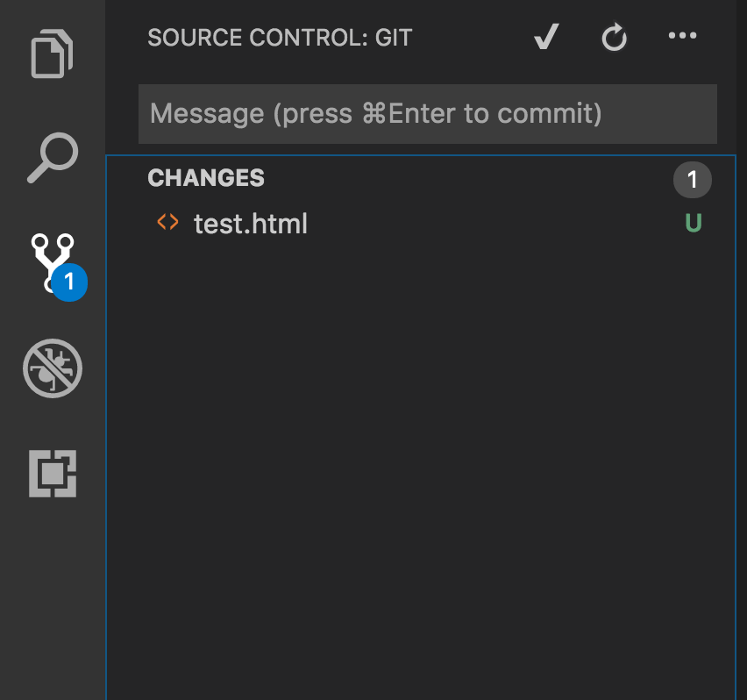Viewport: 747px width, 700px height.
Task: Select the Source Control branch icon
Action: point(51,260)
